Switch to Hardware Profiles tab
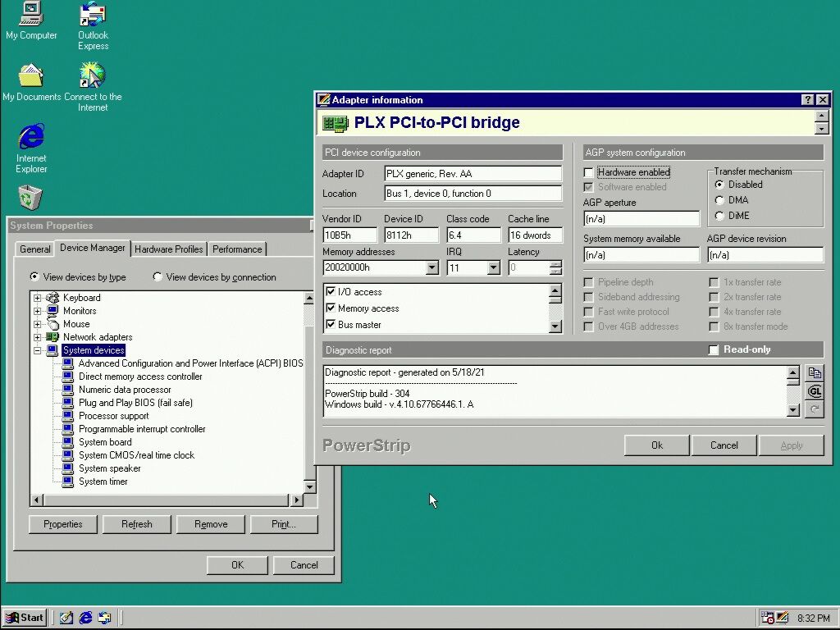840x630 pixels. pos(169,249)
